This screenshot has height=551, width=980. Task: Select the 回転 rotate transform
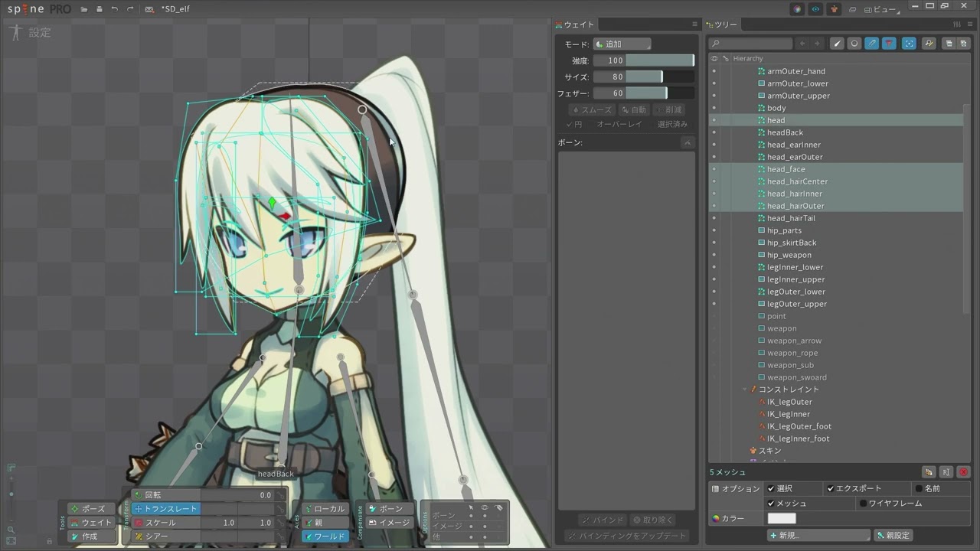(165, 495)
